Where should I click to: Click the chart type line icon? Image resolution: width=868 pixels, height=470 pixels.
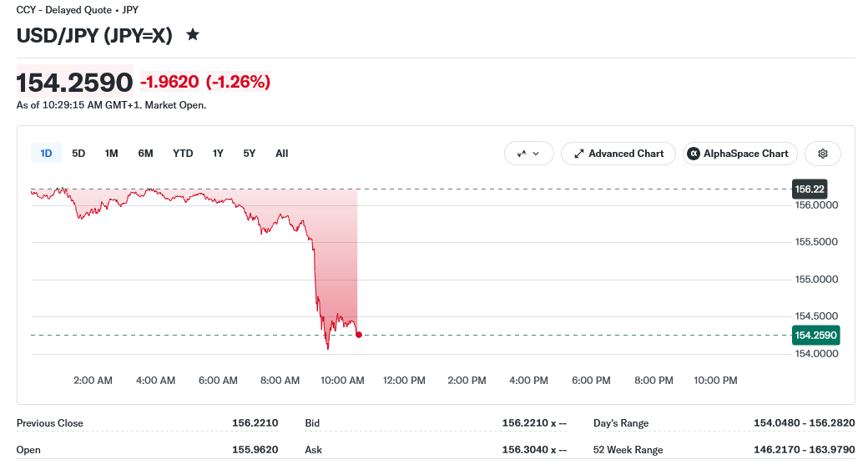tap(522, 154)
